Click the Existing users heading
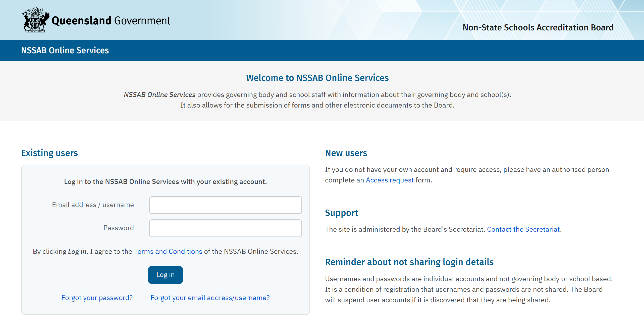The height and width of the screenshot is (334, 644). pyautogui.click(x=49, y=153)
